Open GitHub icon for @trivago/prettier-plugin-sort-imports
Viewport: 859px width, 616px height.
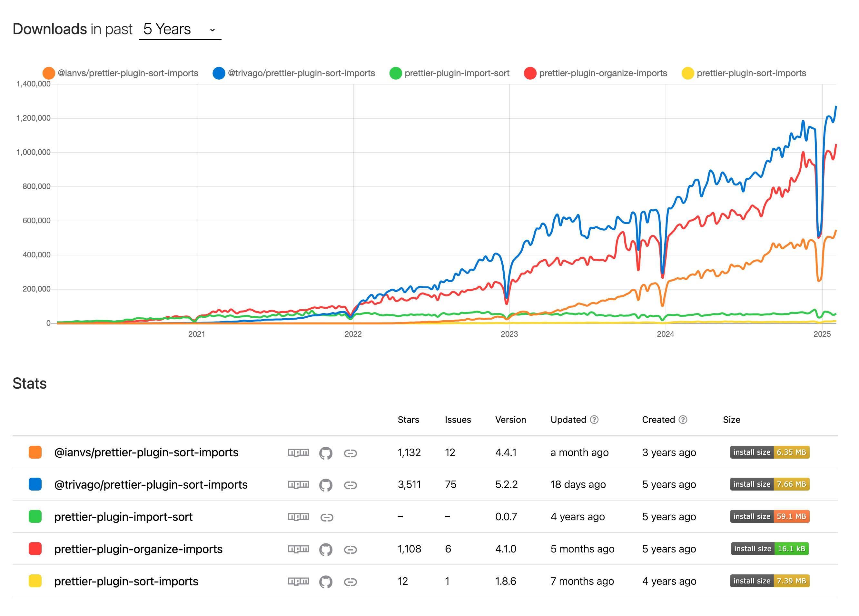(326, 485)
